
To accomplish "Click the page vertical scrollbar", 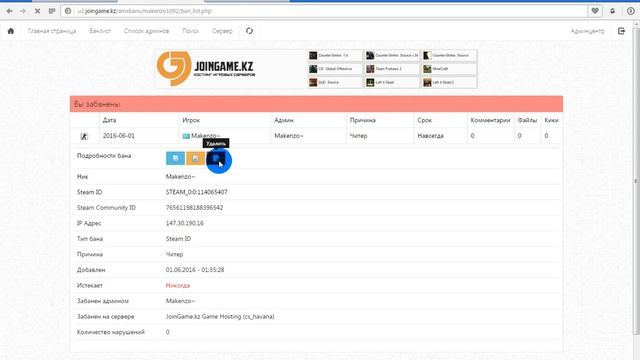I will 636,182.
